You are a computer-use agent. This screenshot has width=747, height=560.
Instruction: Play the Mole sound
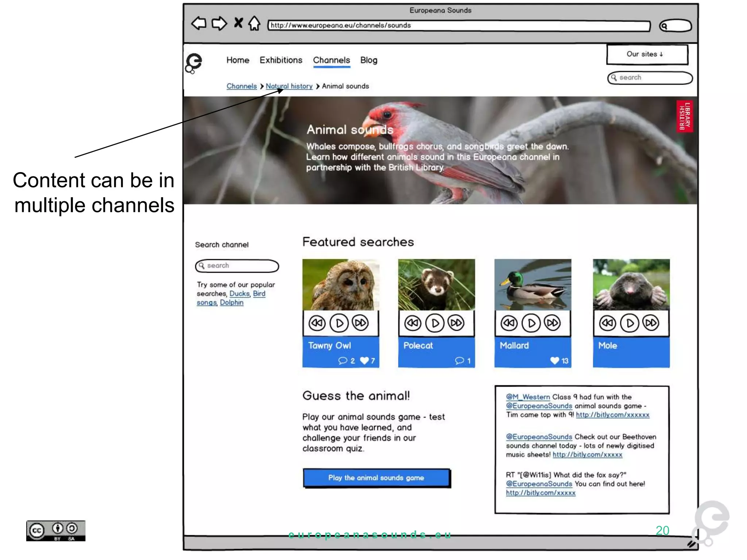click(630, 323)
